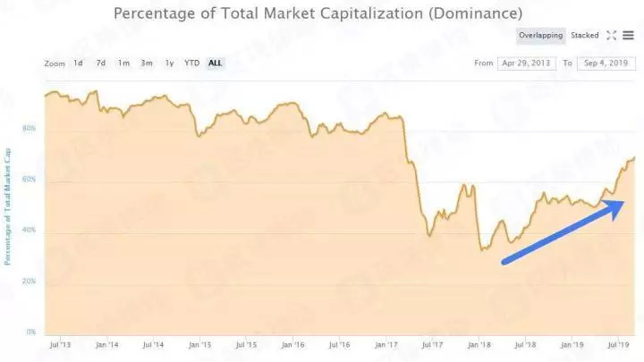
Task: Click the Jan '18 x-axis label
Action: [479, 343]
